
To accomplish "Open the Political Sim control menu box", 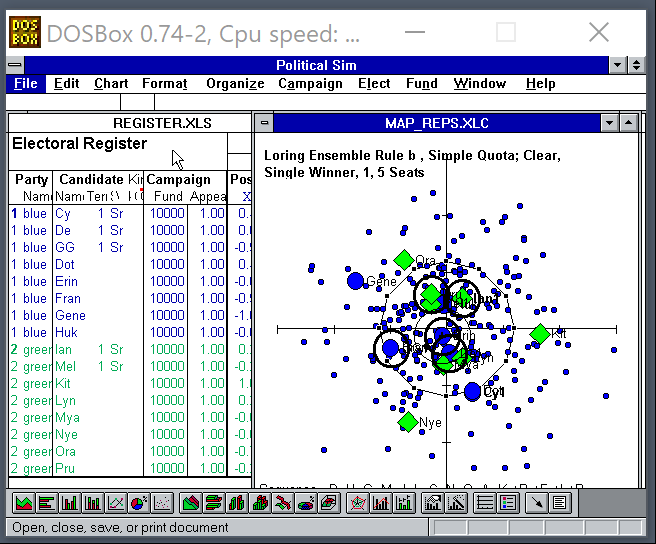I will pyautogui.click(x=15, y=65).
